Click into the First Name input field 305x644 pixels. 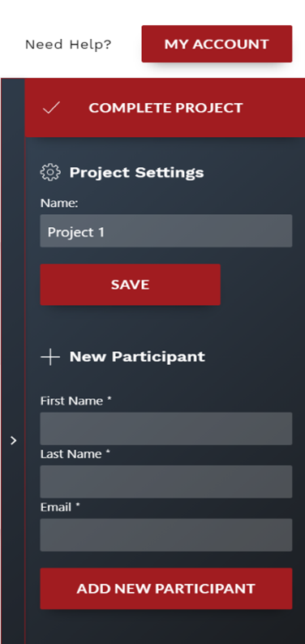[165, 428]
